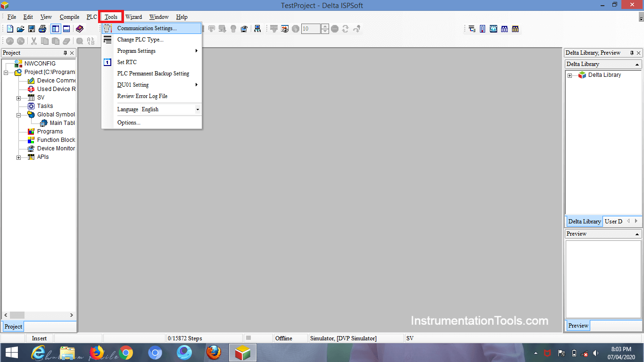Click the Redo arrow toolbar icon
This screenshot has height=362, width=644.
point(21,41)
